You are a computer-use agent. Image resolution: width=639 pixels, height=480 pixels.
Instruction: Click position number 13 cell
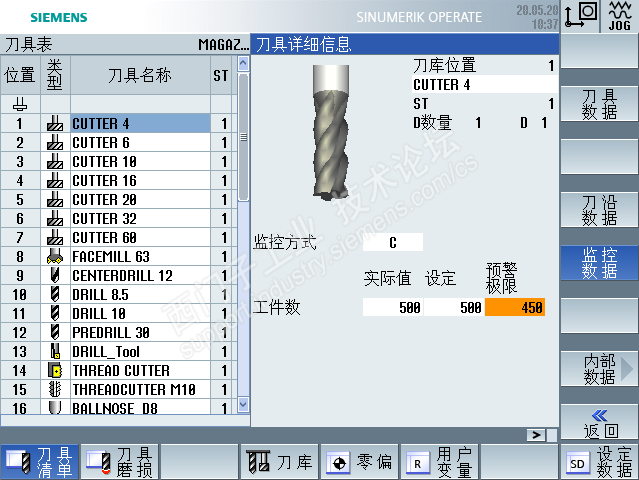pos(20,351)
